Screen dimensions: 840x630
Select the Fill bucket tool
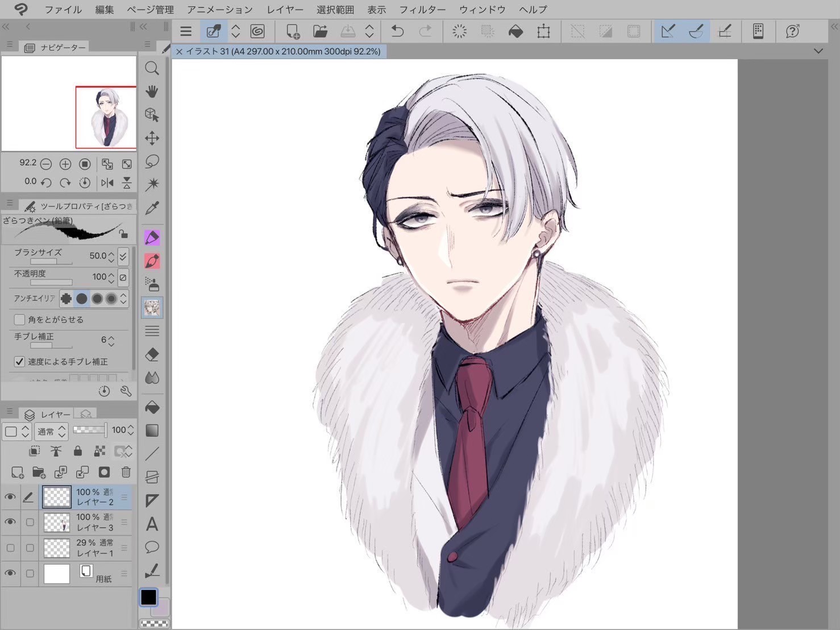[x=152, y=407]
